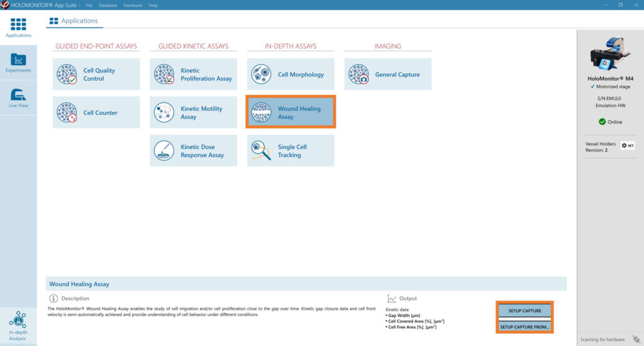This screenshot has height=346, width=644.
Task: Open the Help menu
Action: coord(153,5)
